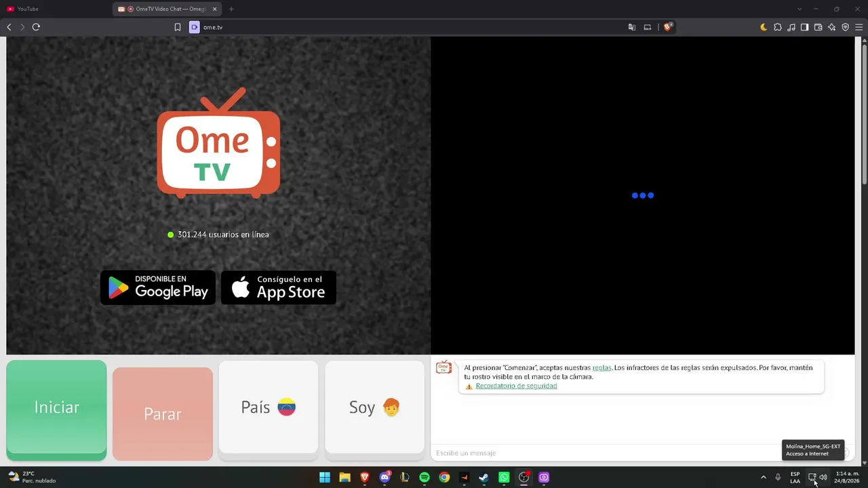Open a new browser tab
The image size is (868, 488).
pos(231,9)
